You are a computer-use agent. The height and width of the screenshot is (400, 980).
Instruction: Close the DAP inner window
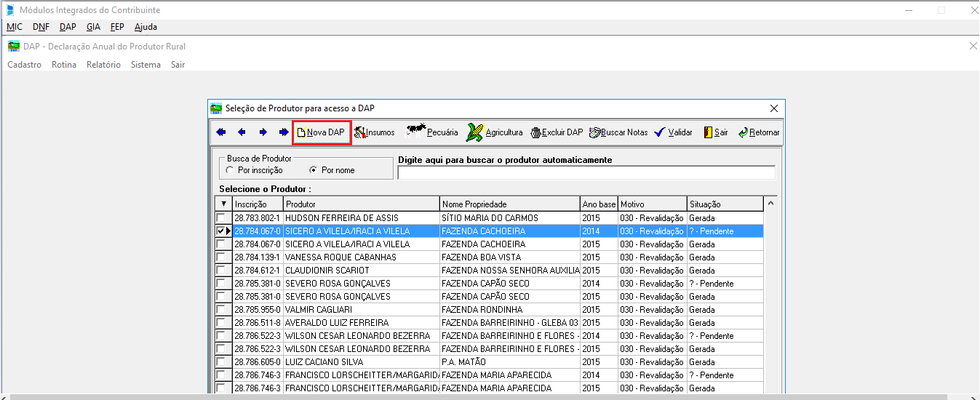[x=973, y=46]
